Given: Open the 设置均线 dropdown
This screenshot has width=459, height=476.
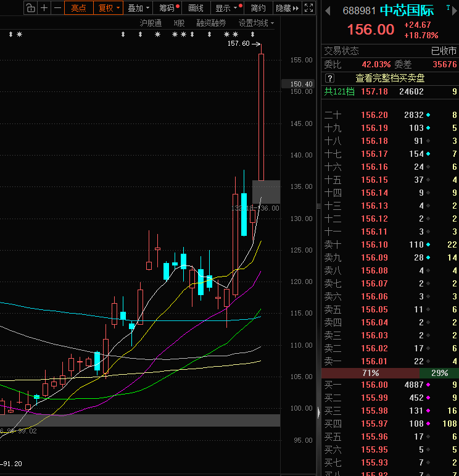Looking at the screenshot, I should coord(256,23).
